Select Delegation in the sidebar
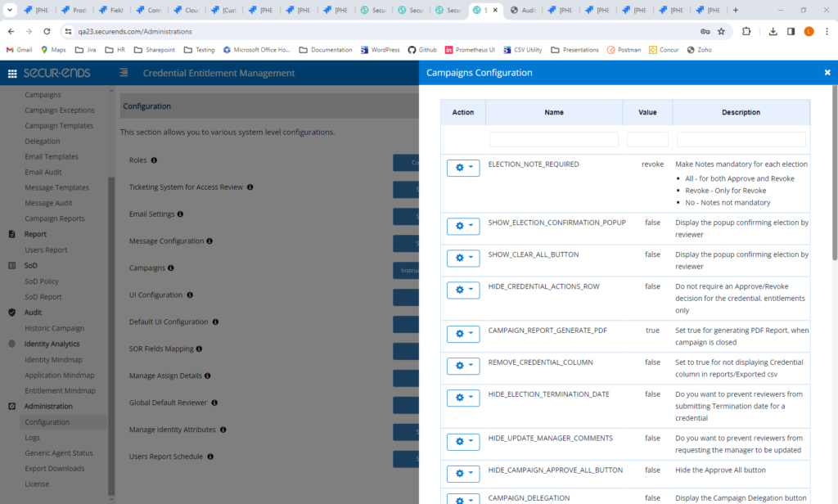Viewport: 838px width, 504px height. click(x=43, y=141)
